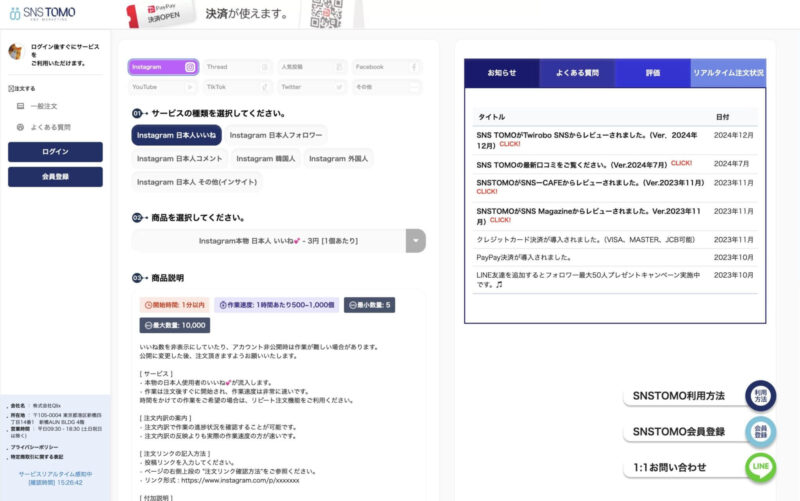This screenshot has height=501, width=800.
Task: Click the YouTube play icon
Action: click(190, 87)
